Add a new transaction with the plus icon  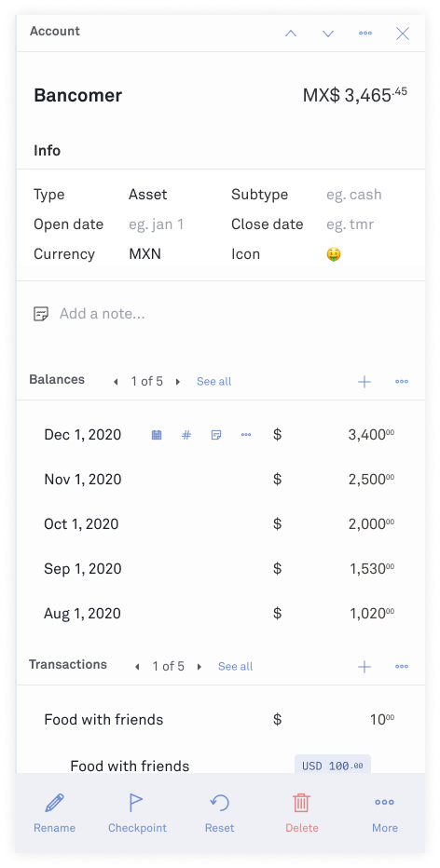pyautogui.click(x=364, y=667)
